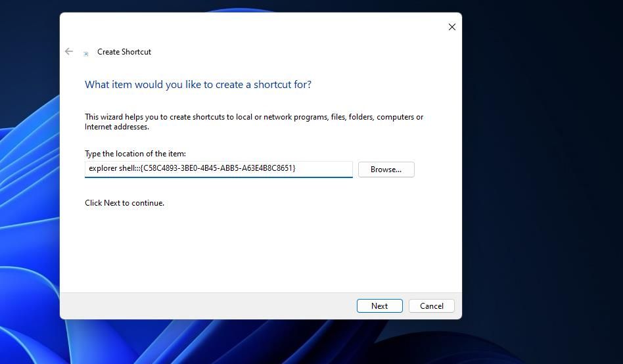Click the Create Shortcut title text
Viewport: 623px width, 364px height.
124,52
